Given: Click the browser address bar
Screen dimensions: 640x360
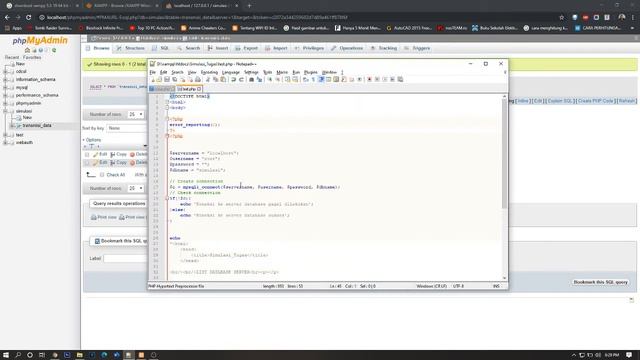Looking at the screenshot, I should 298,18.
